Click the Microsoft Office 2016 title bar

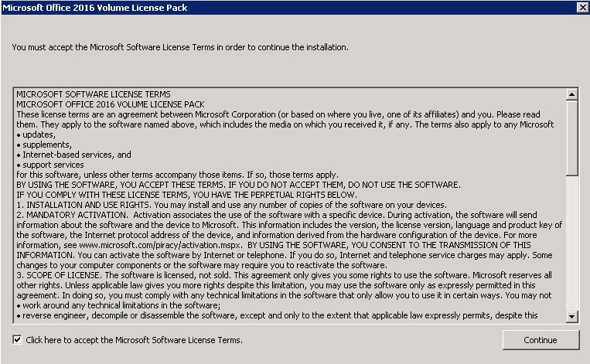232,7
